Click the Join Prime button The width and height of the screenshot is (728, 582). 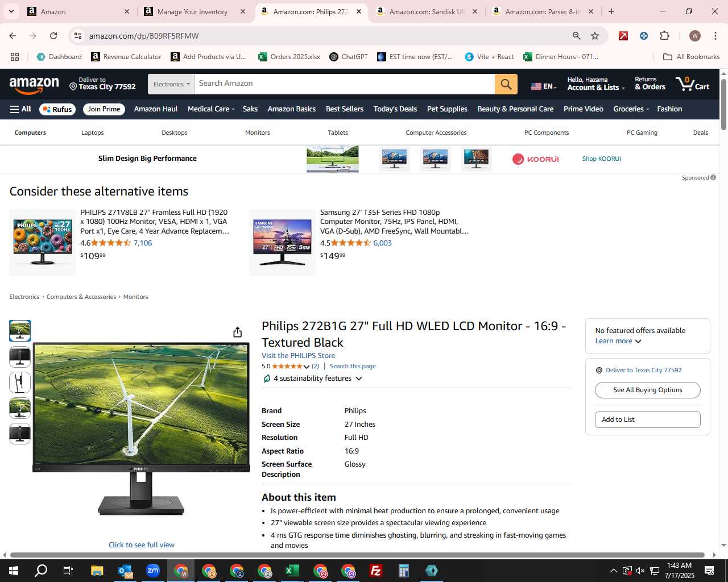click(104, 109)
